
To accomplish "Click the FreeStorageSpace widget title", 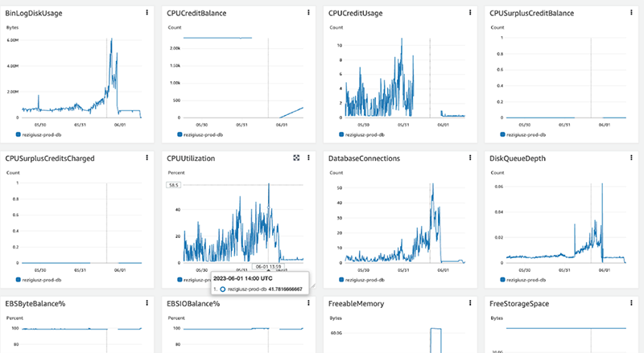I will coord(519,304).
